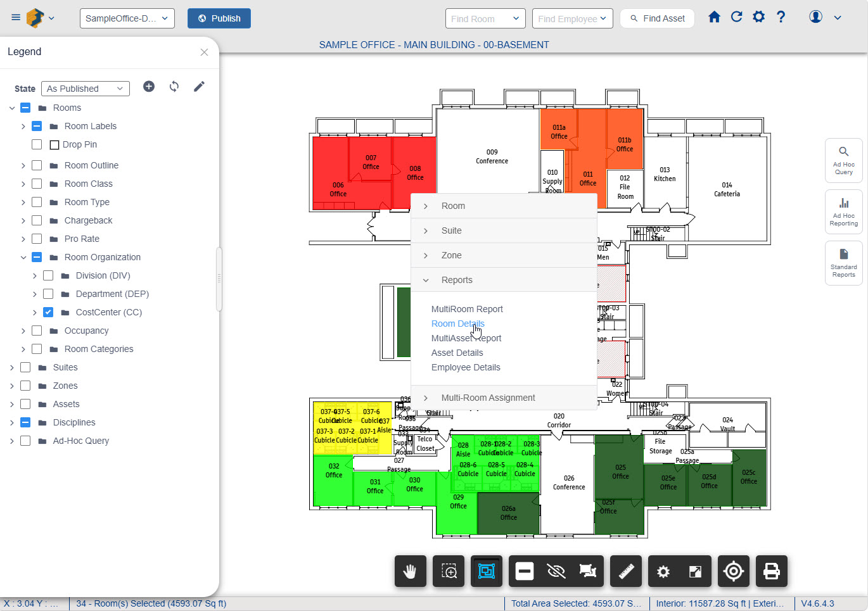The width and height of the screenshot is (868, 611).
Task: Open Ad Hoc Reporting panel
Action: 843,212
